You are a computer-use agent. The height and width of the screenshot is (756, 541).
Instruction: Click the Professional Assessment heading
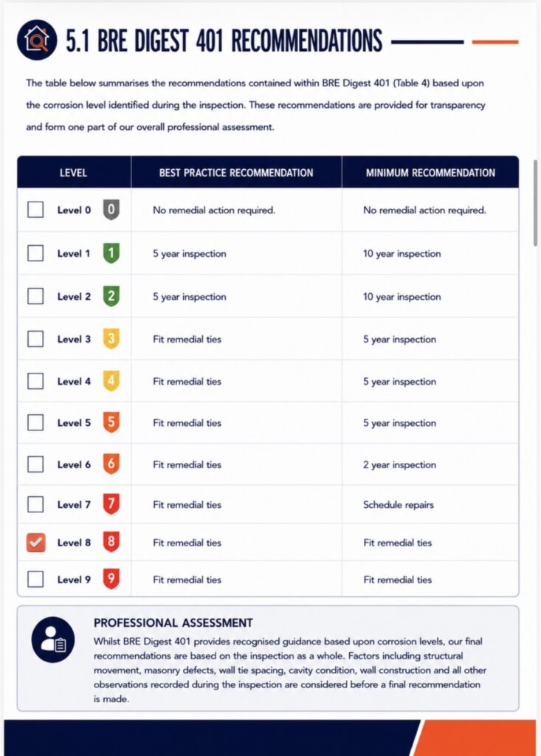[173, 623]
